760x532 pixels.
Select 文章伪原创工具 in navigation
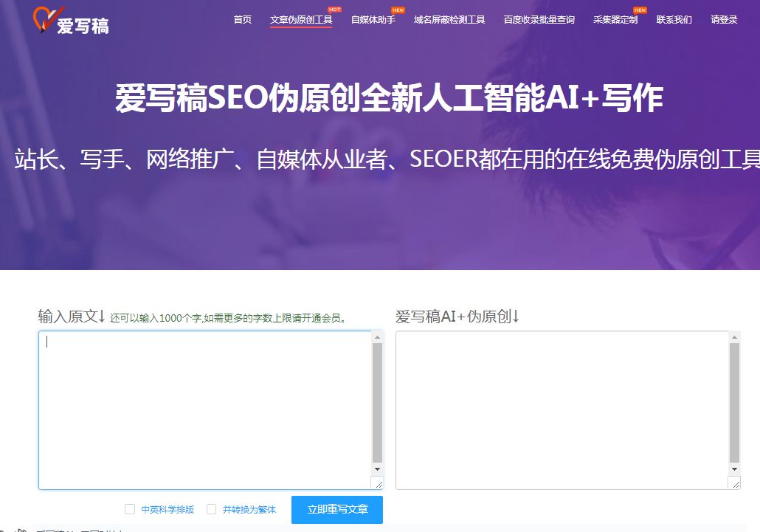(x=301, y=19)
